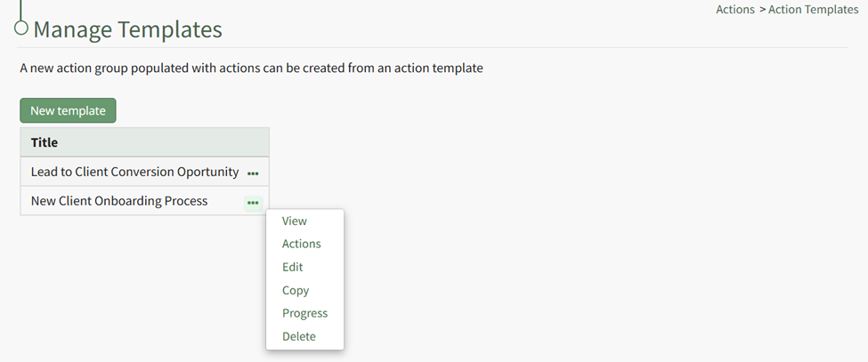Select Delete in the template menu
The height and width of the screenshot is (362, 868).
(298, 336)
